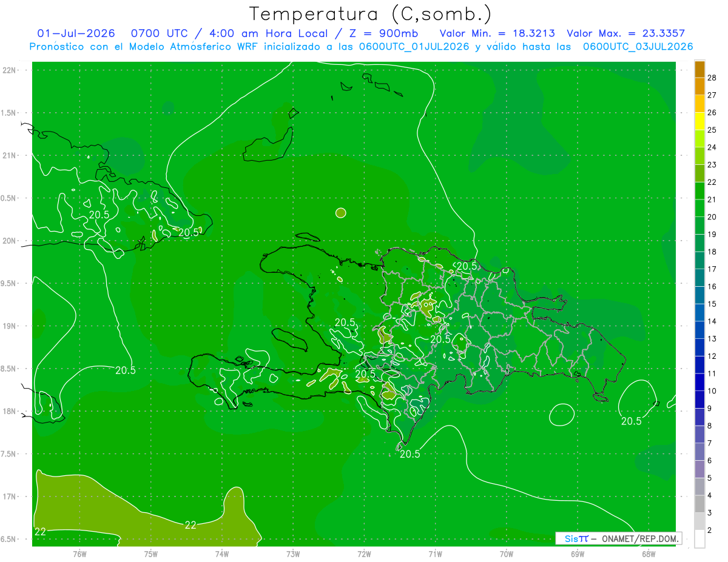
Task: Click the colorbar value label "25"
Action: click(712, 129)
